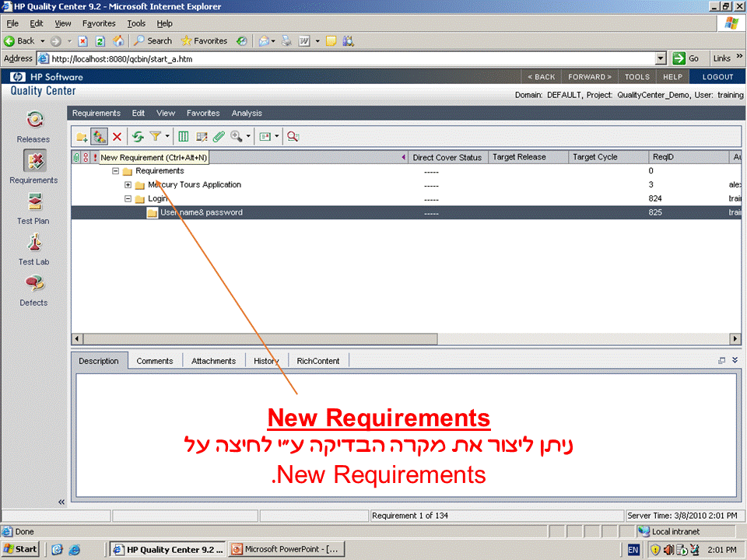The image size is (747, 560).
Task: Collapse the sidebar with double chevron
Action: [61, 502]
